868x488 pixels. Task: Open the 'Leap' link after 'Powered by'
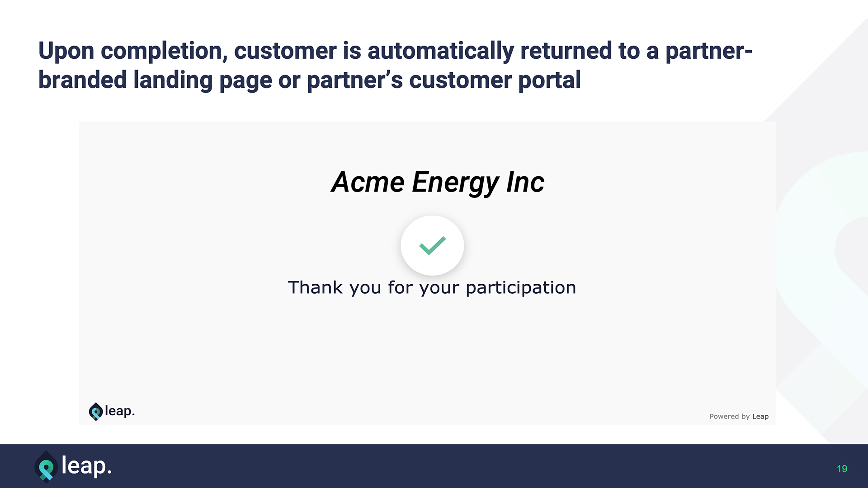click(760, 416)
